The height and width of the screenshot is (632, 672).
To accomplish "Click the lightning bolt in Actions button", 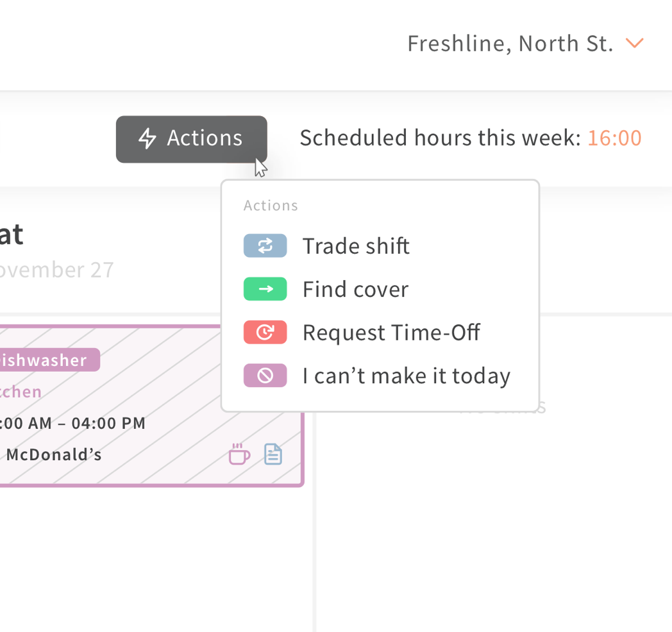I will pyautogui.click(x=147, y=138).
